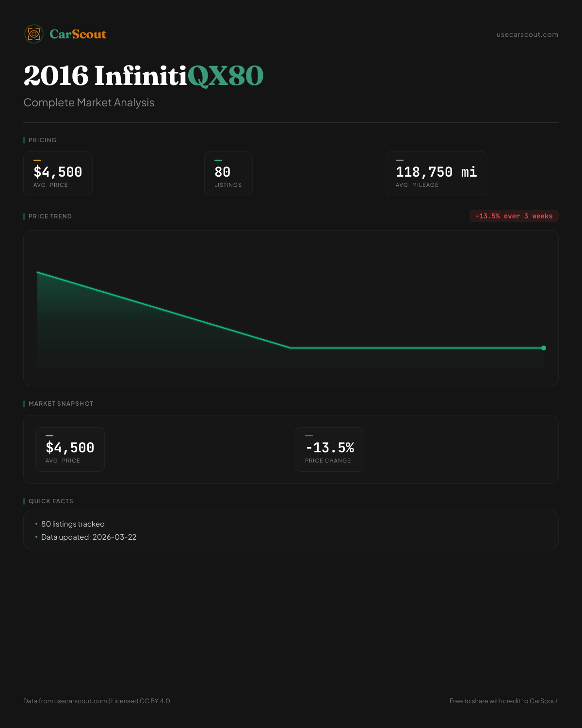Click the Quick Facts section heading
582x728 pixels.
51,501
